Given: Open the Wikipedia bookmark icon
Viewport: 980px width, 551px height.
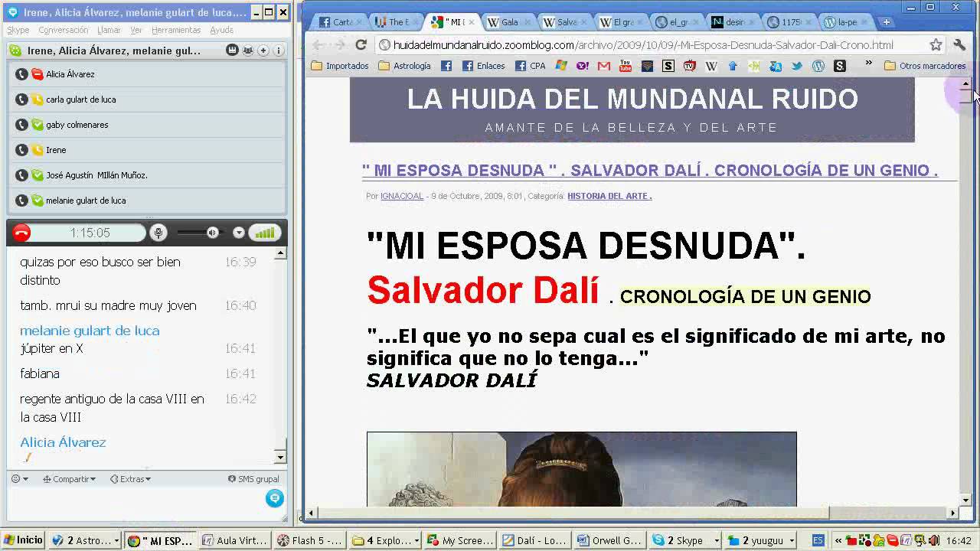Looking at the screenshot, I should pyautogui.click(x=711, y=66).
